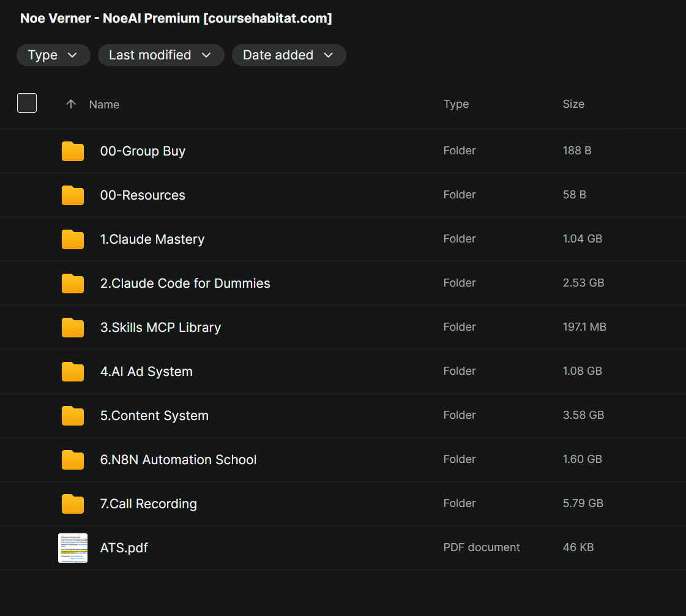Open the 6.N8N Automation School folder name

click(x=178, y=460)
